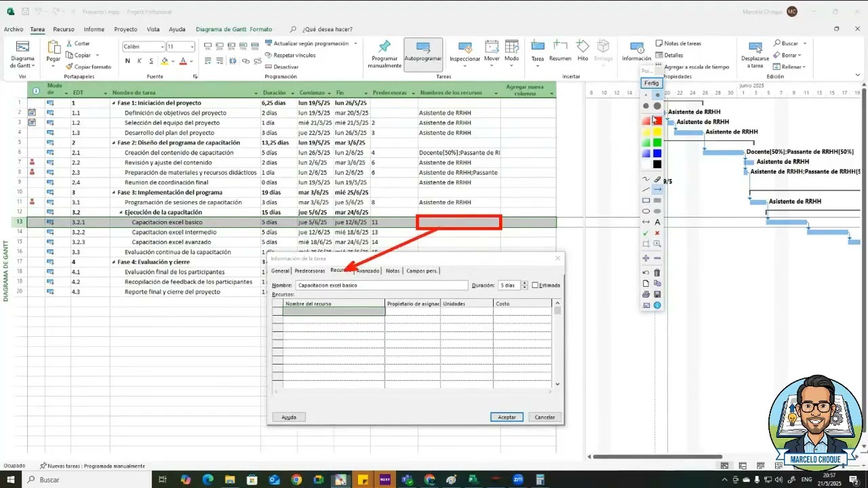Click the first Nombre del recurso cell
The height and width of the screenshot is (488, 868).
pyautogui.click(x=334, y=312)
